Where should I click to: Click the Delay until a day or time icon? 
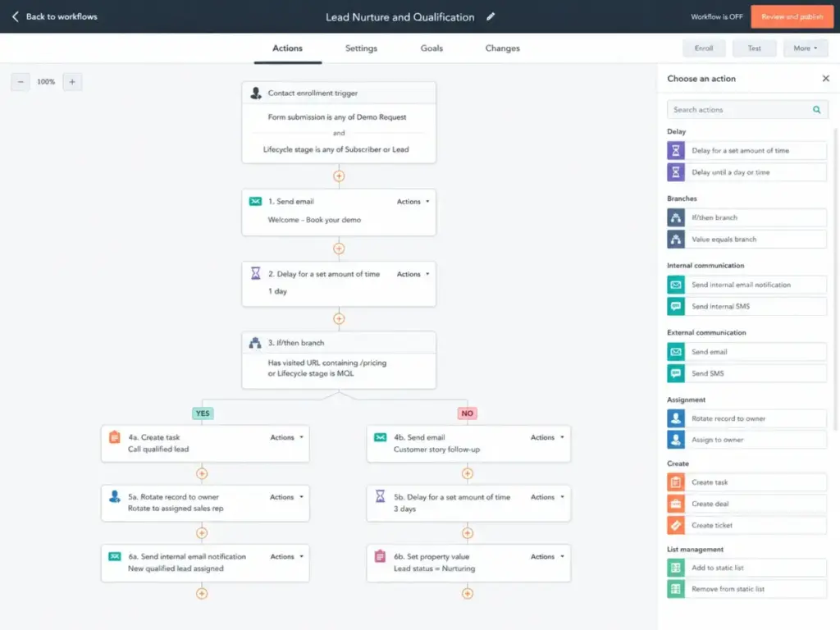coord(676,172)
